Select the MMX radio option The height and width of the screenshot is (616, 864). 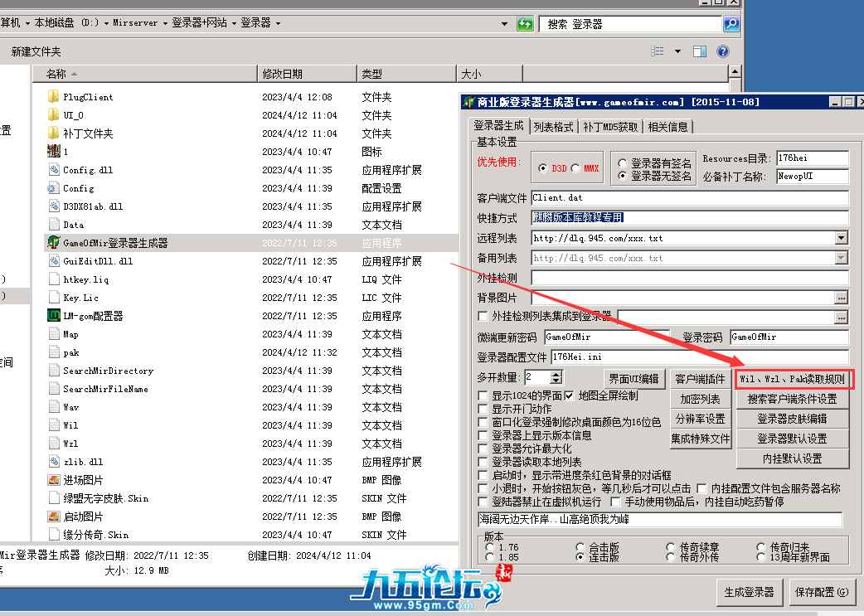575,168
